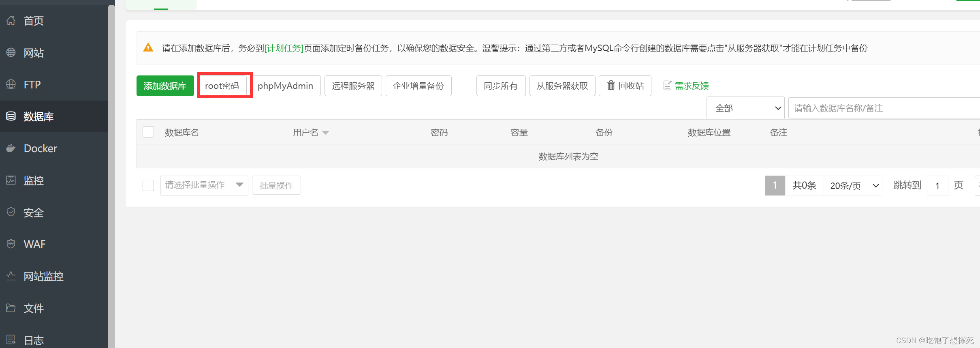This screenshot has width=980, height=348.
Task: Click page number 1 in pagination
Action: [775, 185]
